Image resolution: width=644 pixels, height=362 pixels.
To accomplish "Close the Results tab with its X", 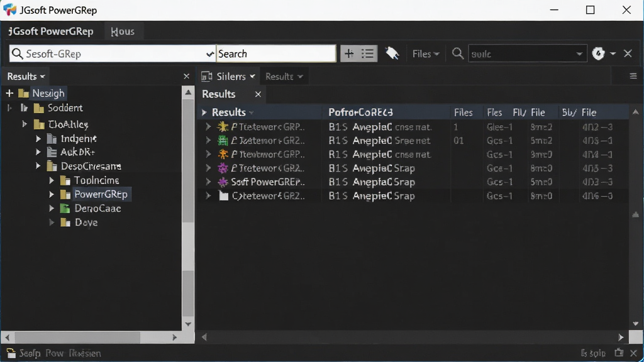I will point(258,94).
